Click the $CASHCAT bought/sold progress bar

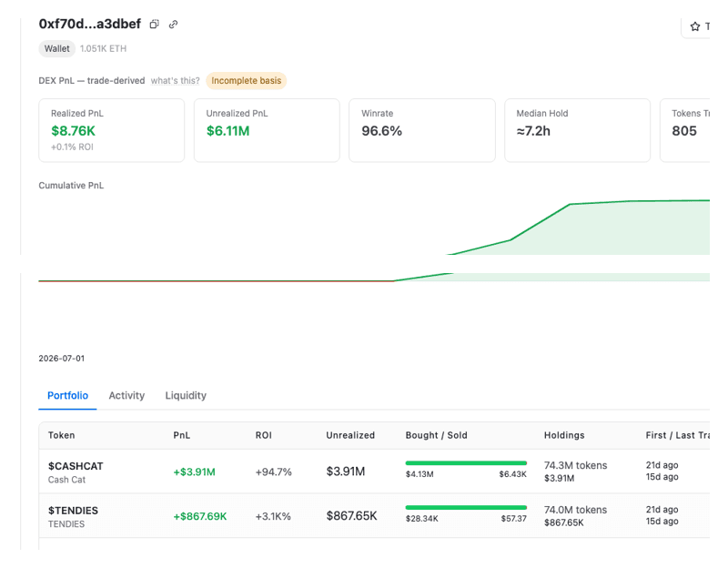(x=466, y=463)
